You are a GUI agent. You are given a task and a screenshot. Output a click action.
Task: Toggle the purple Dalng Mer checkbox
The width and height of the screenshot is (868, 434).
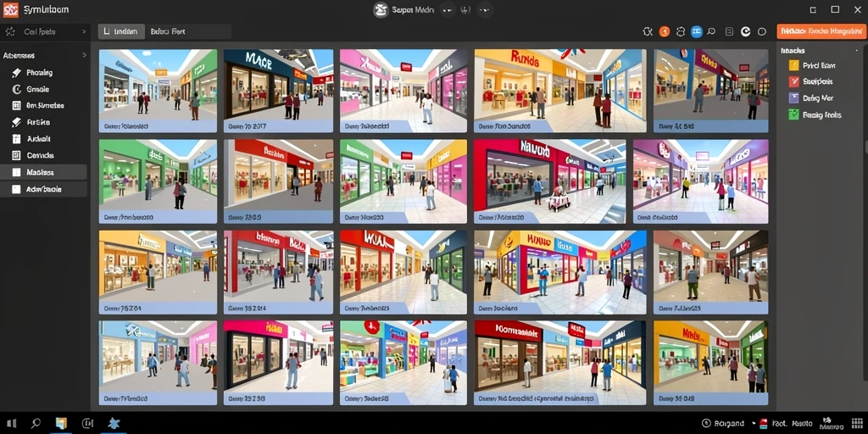point(793,98)
